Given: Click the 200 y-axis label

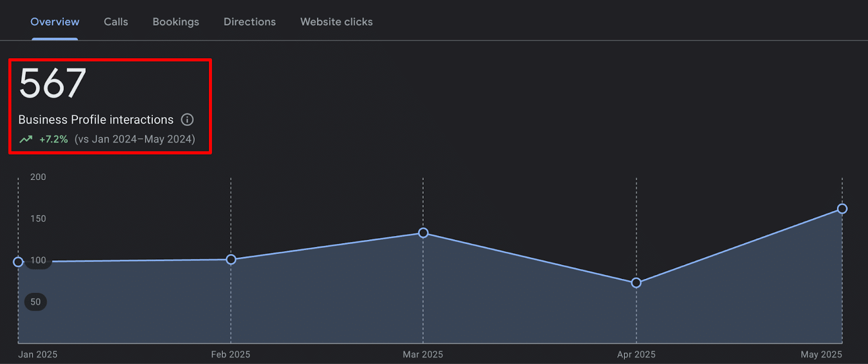Looking at the screenshot, I should click(38, 177).
